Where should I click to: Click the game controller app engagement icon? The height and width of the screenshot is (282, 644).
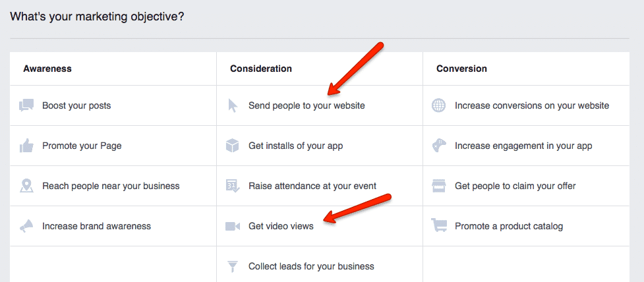point(438,146)
